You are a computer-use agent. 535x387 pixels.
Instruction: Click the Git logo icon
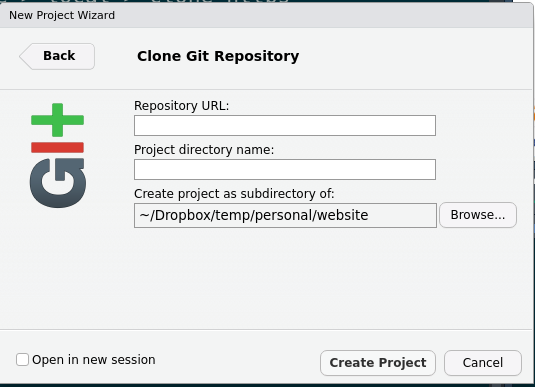[x=58, y=155]
